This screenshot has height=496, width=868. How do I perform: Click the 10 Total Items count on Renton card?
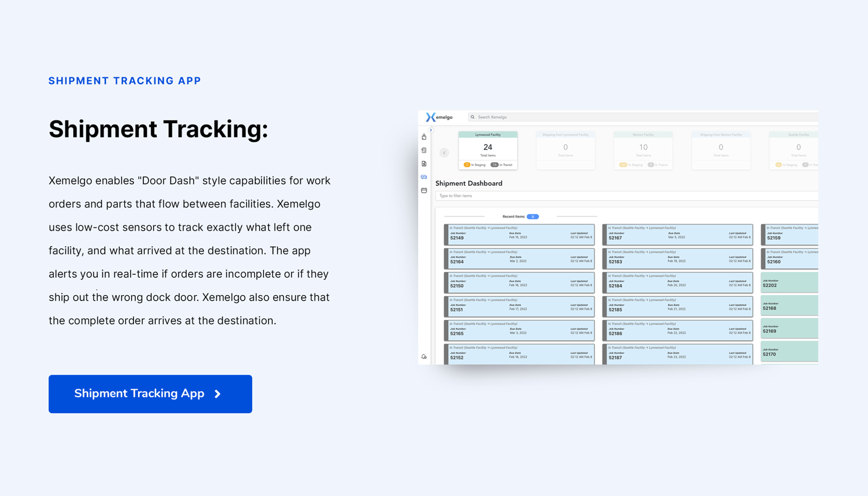click(643, 147)
